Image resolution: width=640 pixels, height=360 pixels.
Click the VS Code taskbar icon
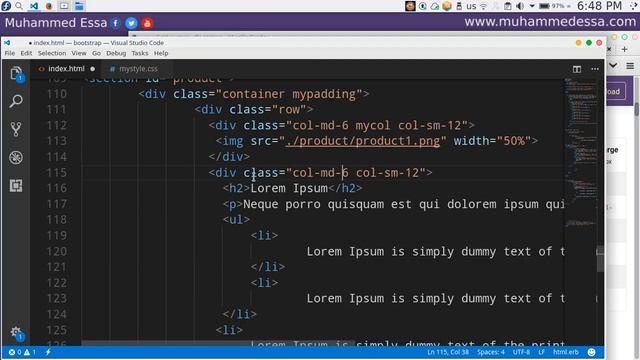coord(34,6)
